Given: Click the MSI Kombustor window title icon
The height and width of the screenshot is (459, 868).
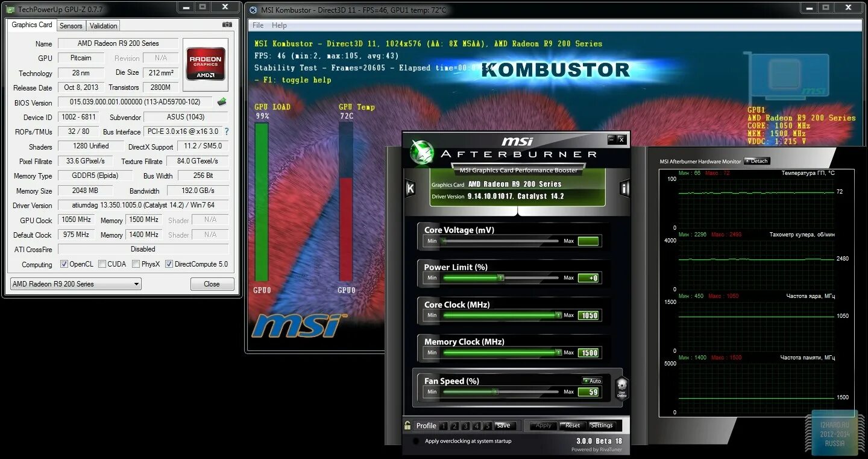Looking at the screenshot, I should 254,10.
